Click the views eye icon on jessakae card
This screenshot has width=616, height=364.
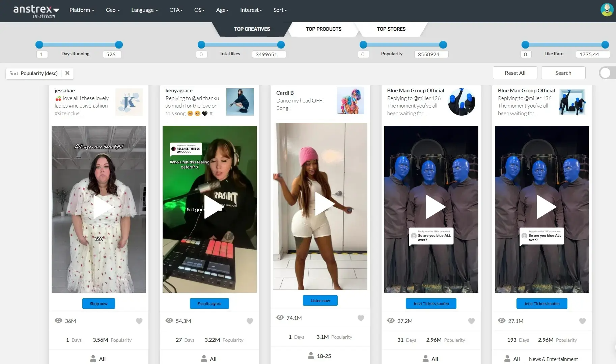pyautogui.click(x=58, y=321)
